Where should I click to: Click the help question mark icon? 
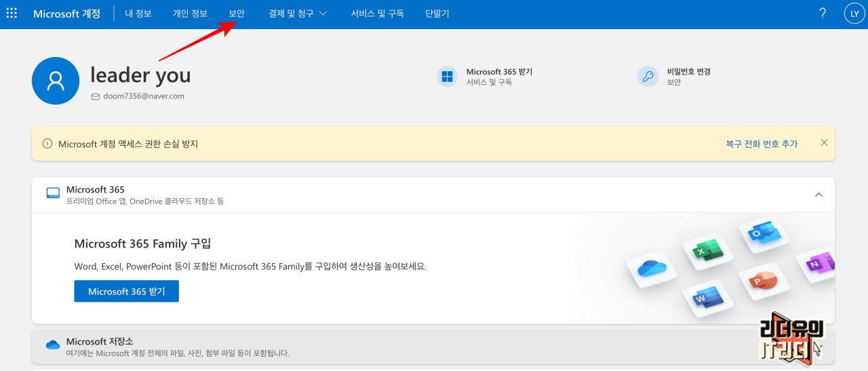(823, 14)
